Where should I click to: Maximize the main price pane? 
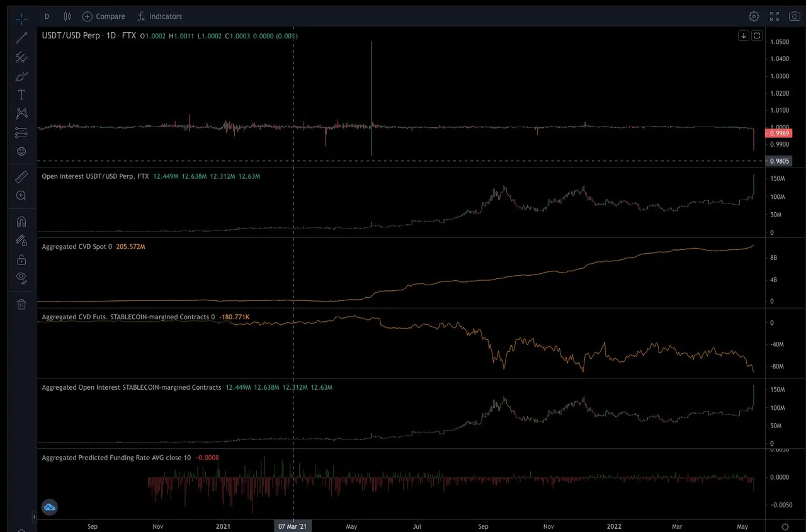click(757, 36)
